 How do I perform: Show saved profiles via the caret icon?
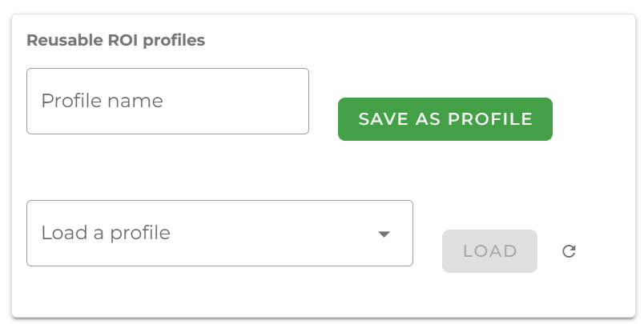click(384, 234)
